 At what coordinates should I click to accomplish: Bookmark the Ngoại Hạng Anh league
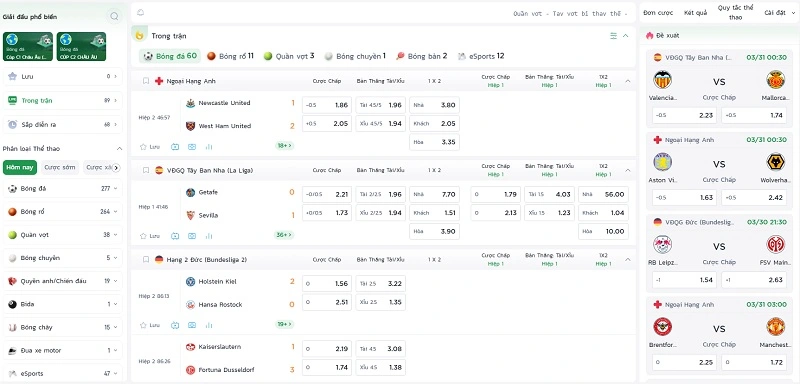(x=146, y=81)
